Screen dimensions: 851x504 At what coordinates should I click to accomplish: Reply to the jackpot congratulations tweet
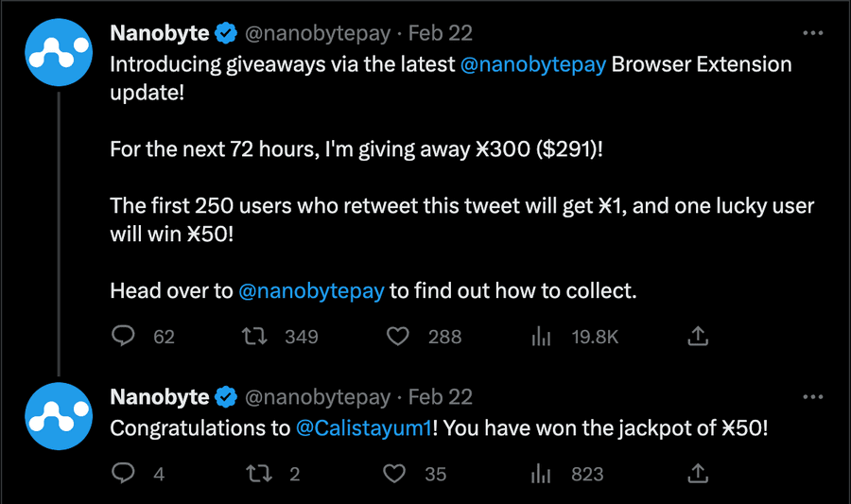click(x=123, y=473)
